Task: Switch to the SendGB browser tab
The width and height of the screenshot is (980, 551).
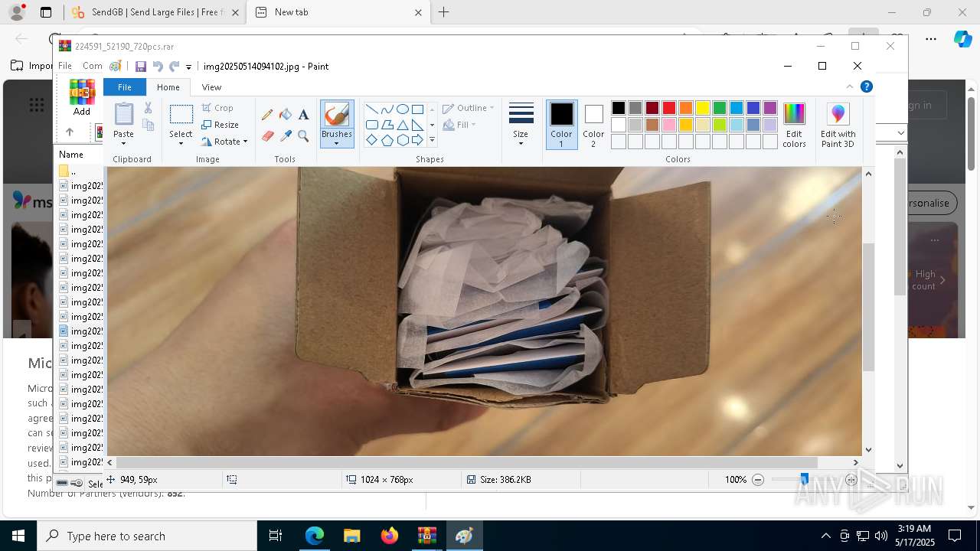Action: pos(155,12)
